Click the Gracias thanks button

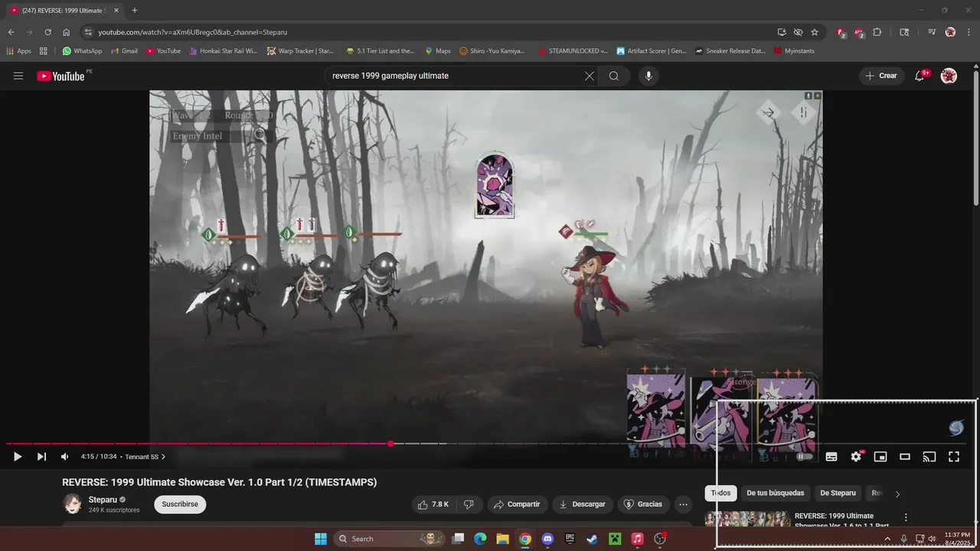tap(643, 504)
